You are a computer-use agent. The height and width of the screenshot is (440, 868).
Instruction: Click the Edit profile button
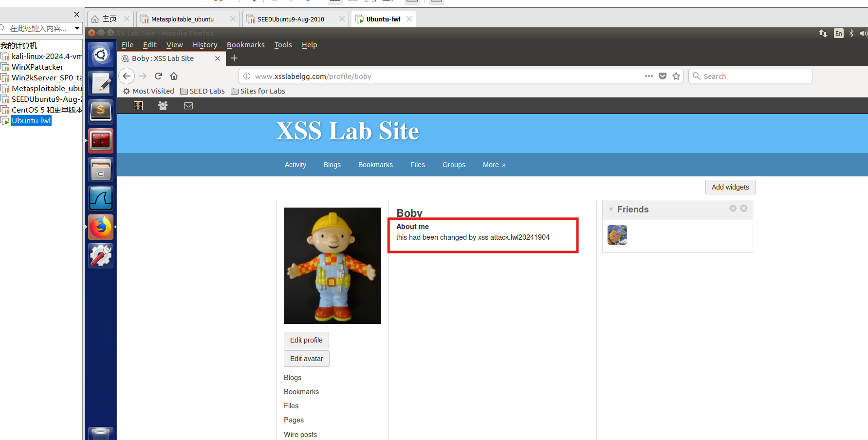pyautogui.click(x=306, y=340)
